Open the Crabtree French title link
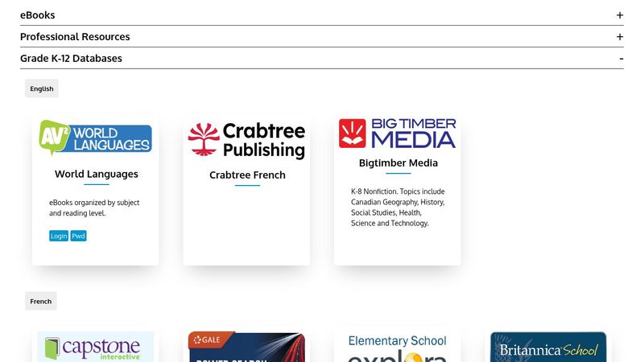This screenshot has width=644, height=362. pos(247,175)
